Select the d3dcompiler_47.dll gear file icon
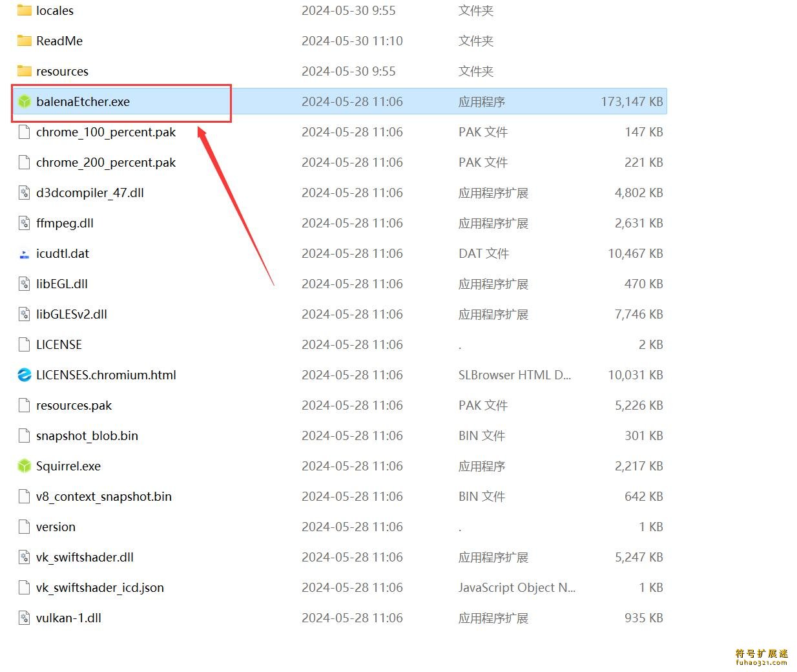Viewport: 797px width, 672px height. coord(25,193)
